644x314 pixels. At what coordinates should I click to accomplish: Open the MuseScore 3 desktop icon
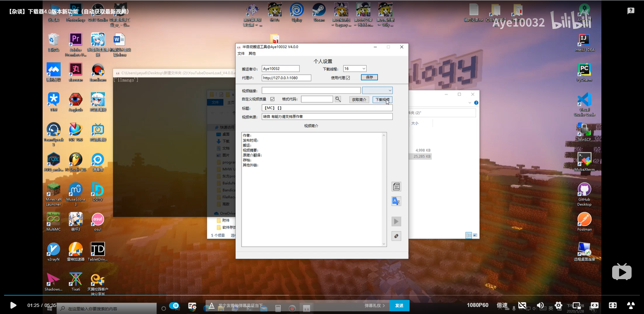coord(75,194)
